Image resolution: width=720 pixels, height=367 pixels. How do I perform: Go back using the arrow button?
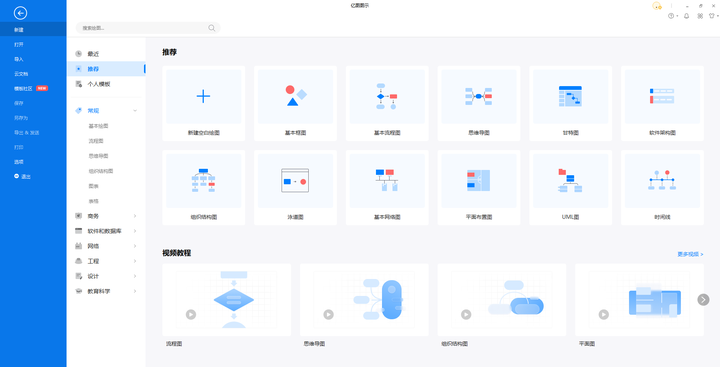[x=20, y=13]
